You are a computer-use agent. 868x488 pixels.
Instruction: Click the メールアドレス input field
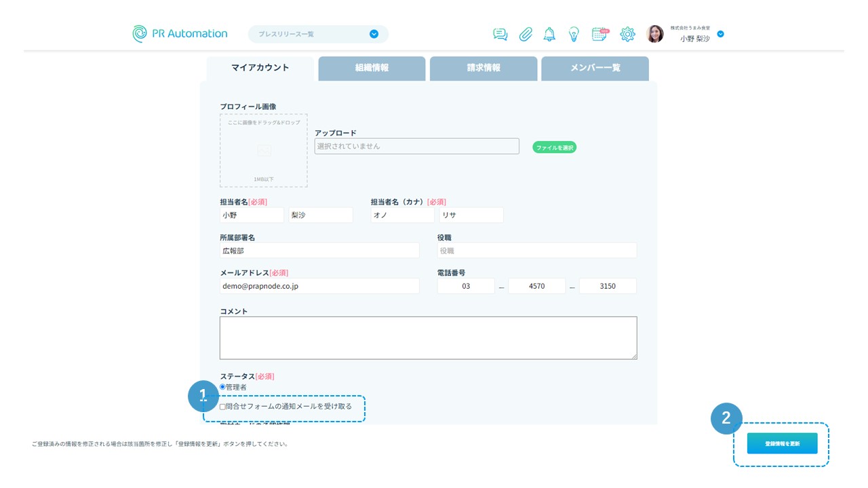point(319,286)
